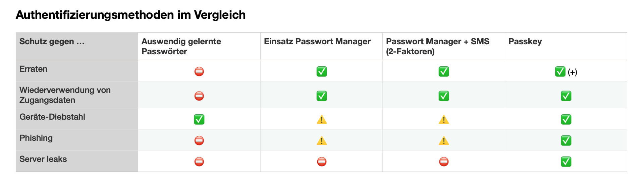Click green checkmark for Server leaks under Passkey
Viewport: 644px width, 185px height.
click(566, 162)
